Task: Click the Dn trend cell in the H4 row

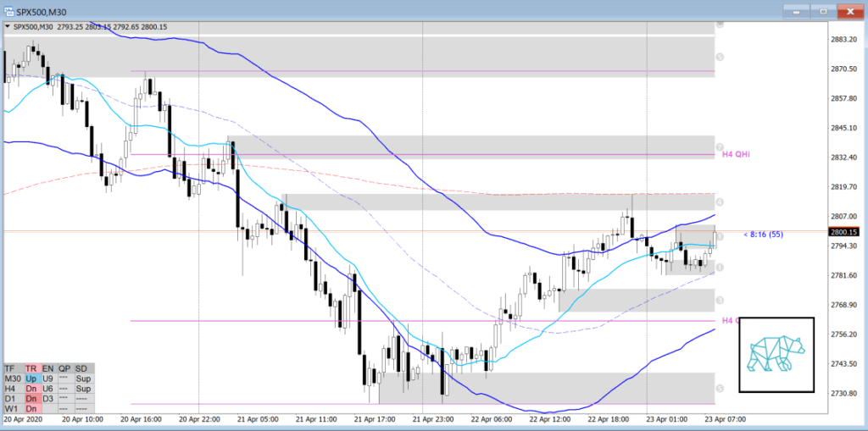Action: (x=33, y=389)
